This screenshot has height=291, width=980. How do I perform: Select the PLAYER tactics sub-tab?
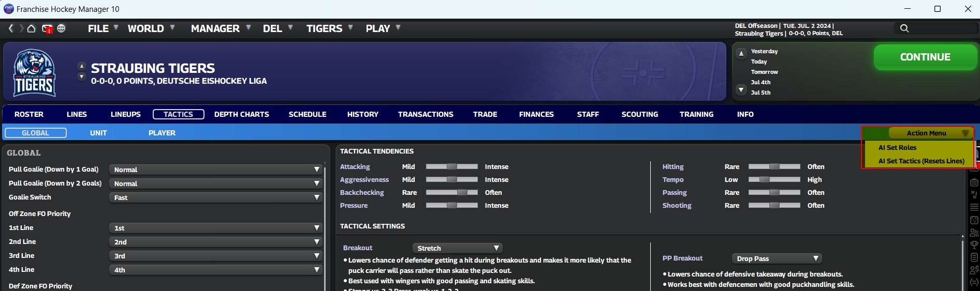point(162,133)
